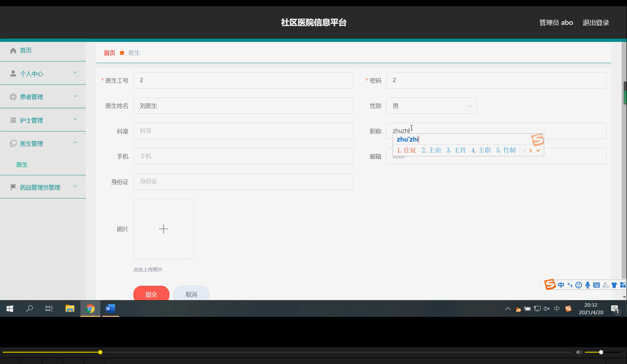Click the video progress slider handle
This screenshot has height=364, width=627.
(100, 352)
